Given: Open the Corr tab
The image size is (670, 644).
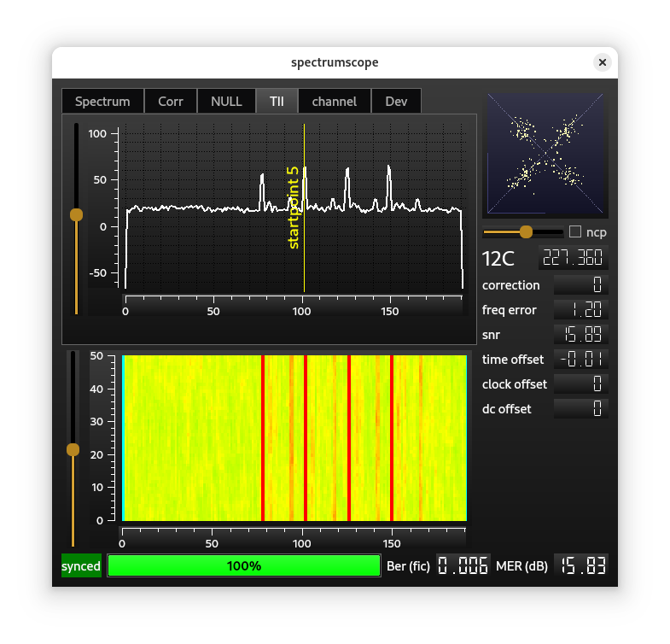Looking at the screenshot, I should point(171,102).
